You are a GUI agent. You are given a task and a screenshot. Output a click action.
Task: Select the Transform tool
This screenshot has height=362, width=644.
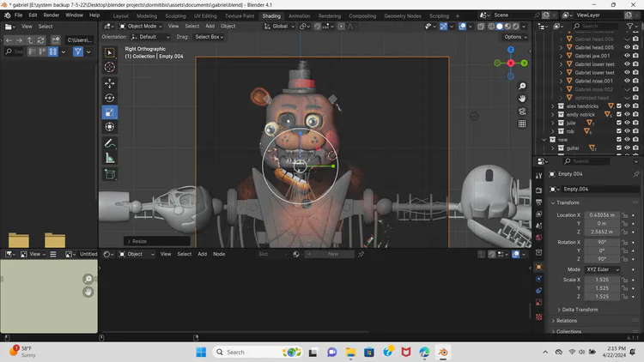click(110, 127)
